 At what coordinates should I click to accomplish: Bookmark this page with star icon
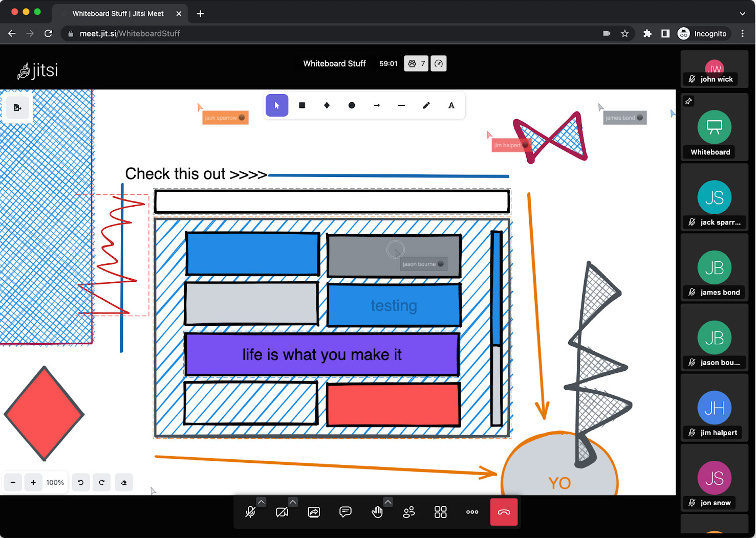624,33
